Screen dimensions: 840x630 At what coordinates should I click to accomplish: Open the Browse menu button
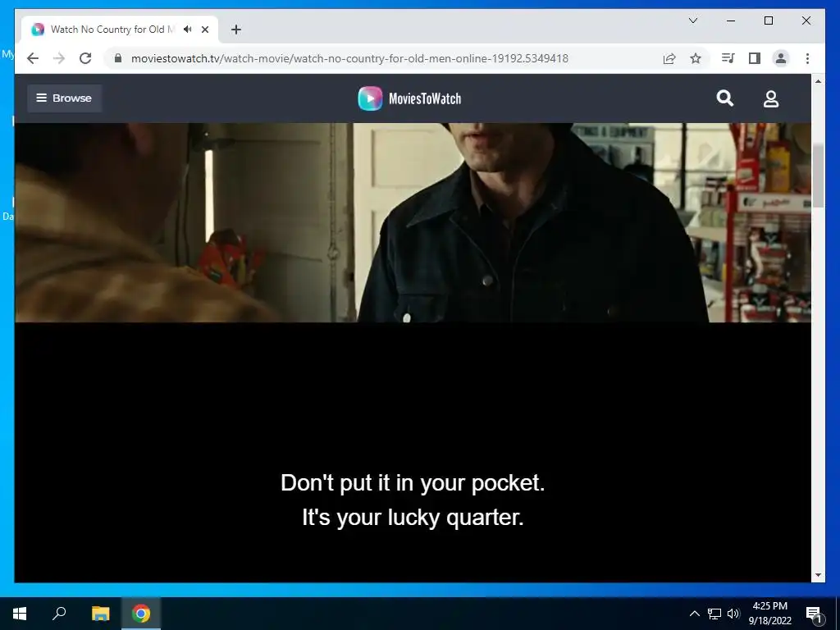coord(64,98)
